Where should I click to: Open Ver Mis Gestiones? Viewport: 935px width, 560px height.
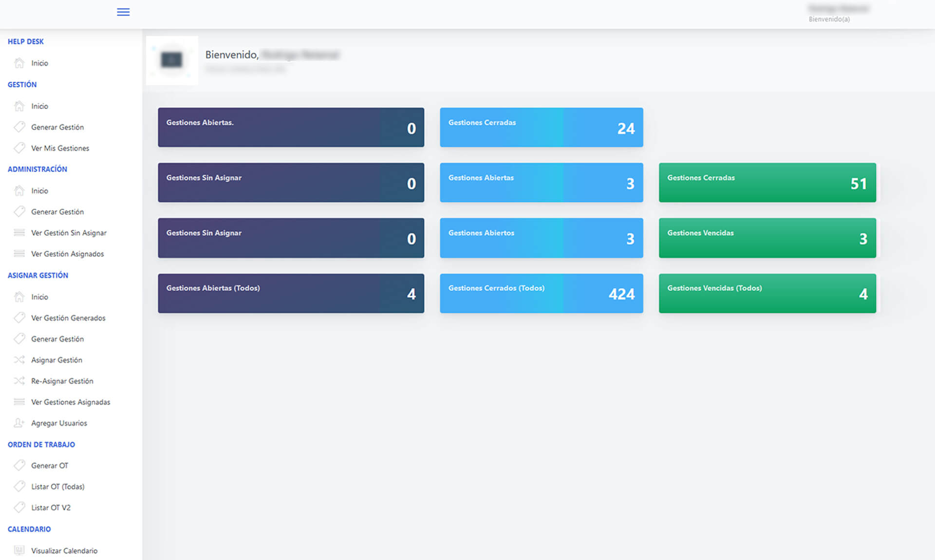(x=60, y=148)
